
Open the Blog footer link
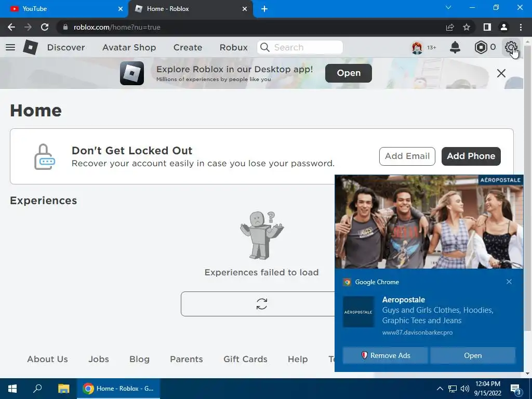tap(139, 359)
